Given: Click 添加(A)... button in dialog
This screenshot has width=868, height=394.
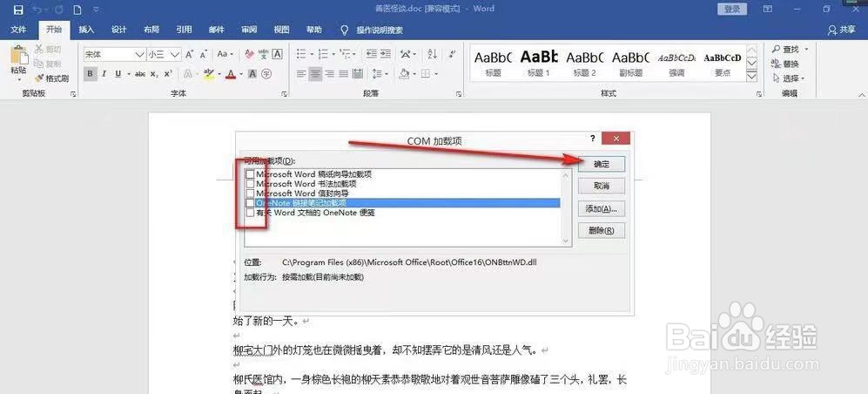Looking at the screenshot, I should (x=602, y=209).
